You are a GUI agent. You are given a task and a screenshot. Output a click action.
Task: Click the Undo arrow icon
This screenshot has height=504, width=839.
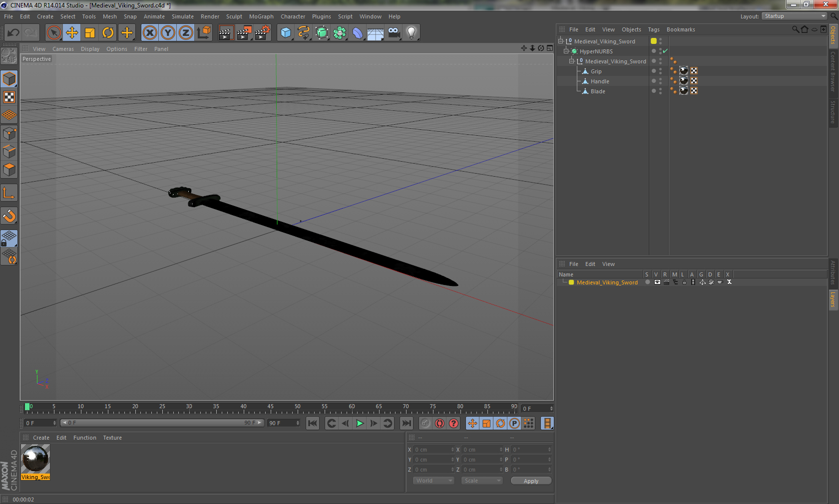pyautogui.click(x=13, y=33)
